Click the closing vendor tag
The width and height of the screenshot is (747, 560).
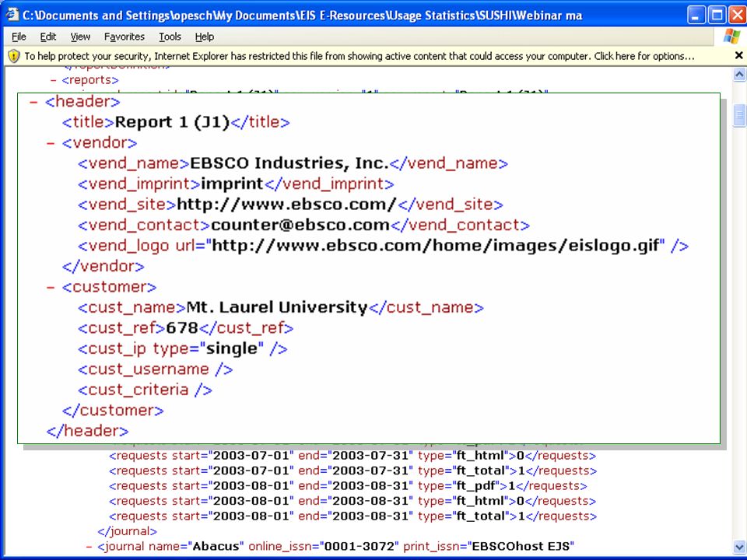click(103, 267)
